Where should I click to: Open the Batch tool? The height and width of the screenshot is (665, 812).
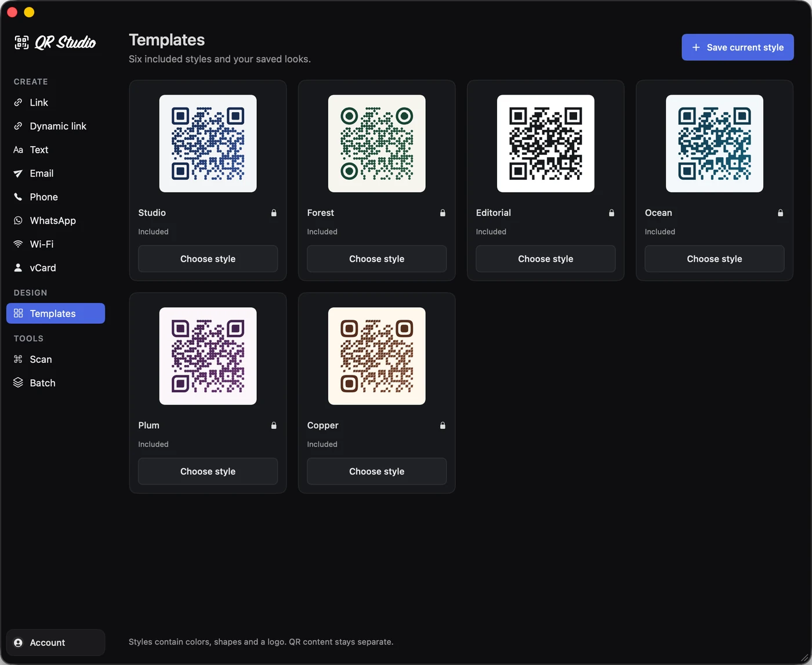point(56,382)
